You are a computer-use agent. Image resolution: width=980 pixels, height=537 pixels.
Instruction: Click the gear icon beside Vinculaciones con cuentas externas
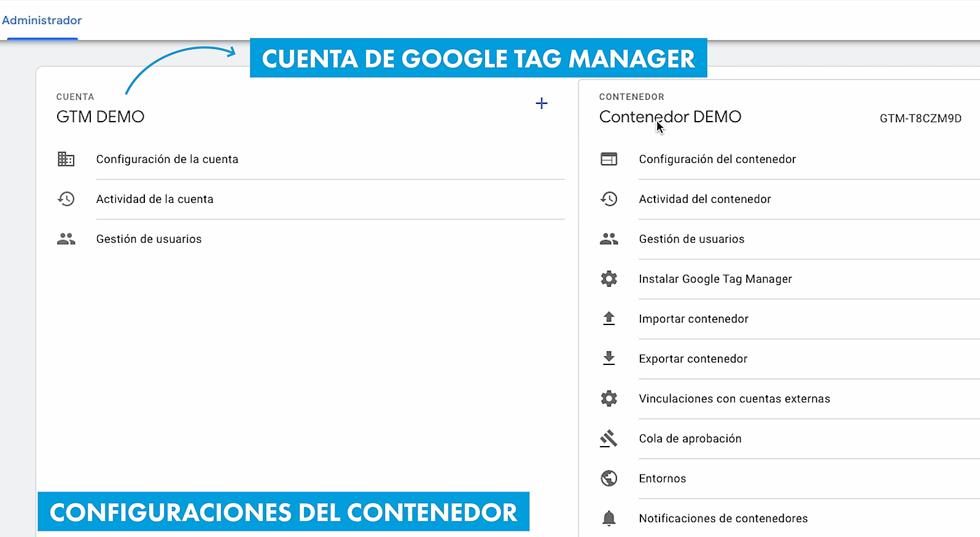coord(609,399)
